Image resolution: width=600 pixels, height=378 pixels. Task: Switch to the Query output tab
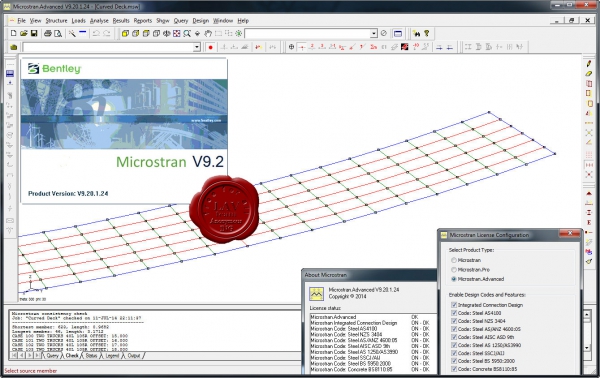point(52,356)
